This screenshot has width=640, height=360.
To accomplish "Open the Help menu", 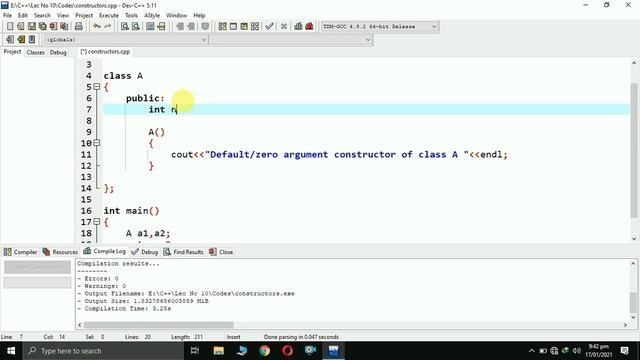I will (x=199, y=16).
